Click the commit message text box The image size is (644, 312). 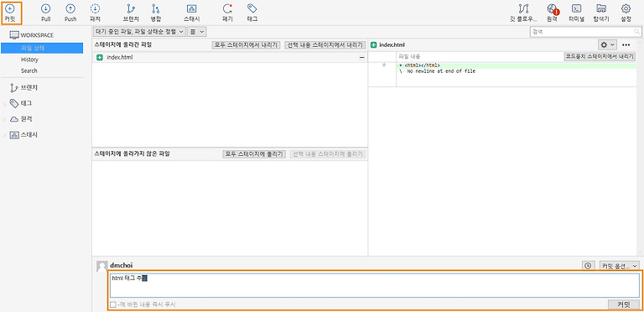375,285
